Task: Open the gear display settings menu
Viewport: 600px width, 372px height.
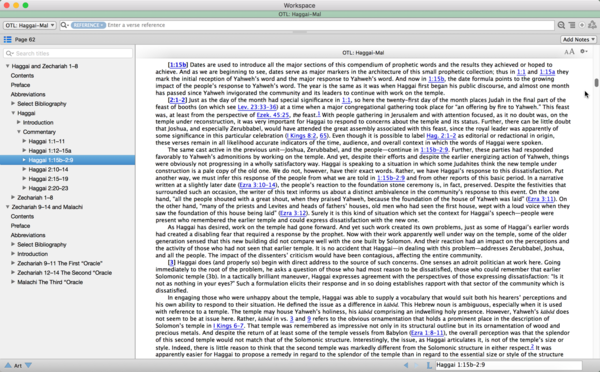Action: (x=584, y=51)
